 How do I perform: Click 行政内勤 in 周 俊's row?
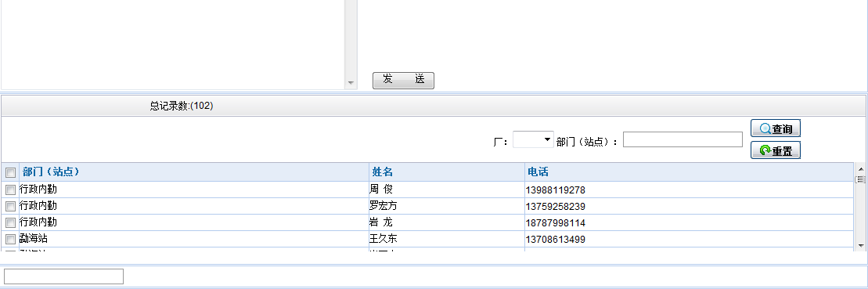pyautogui.click(x=38, y=190)
